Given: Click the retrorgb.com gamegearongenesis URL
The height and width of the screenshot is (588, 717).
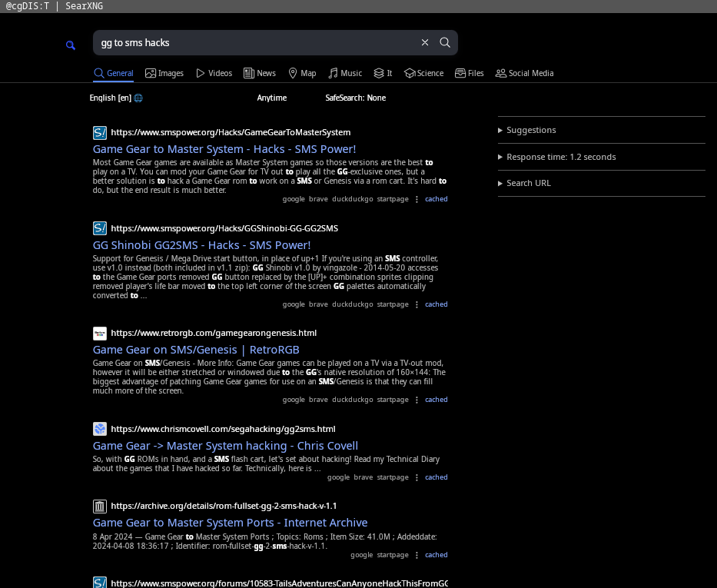Looking at the screenshot, I should click(214, 333).
